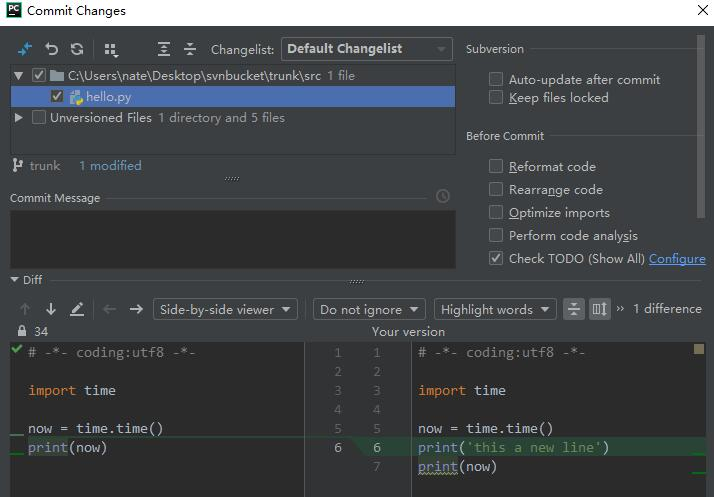Toggle synchronize scrolling icon in diff toolbar
Image resolution: width=714 pixels, height=497 pixels.
[x=599, y=309]
